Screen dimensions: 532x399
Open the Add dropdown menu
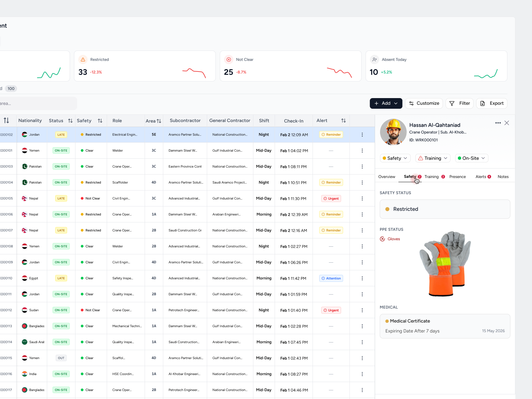click(396, 103)
